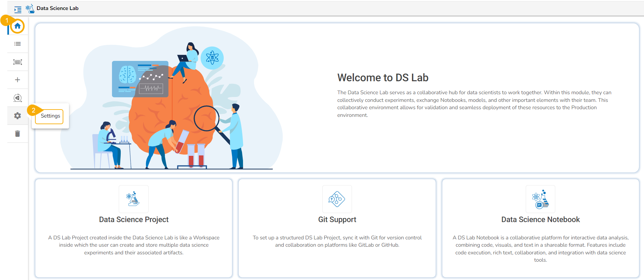This screenshot has height=280, width=644.
Task: Select the Data Science Notebook card icon
Action: (540, 199)
